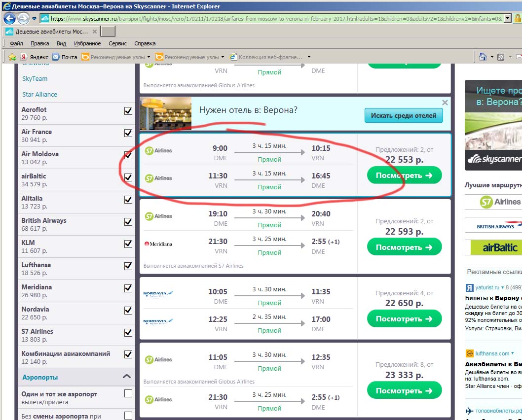The image size is (522, 420).
Task: Click the Home page icon
Action: 483,57
